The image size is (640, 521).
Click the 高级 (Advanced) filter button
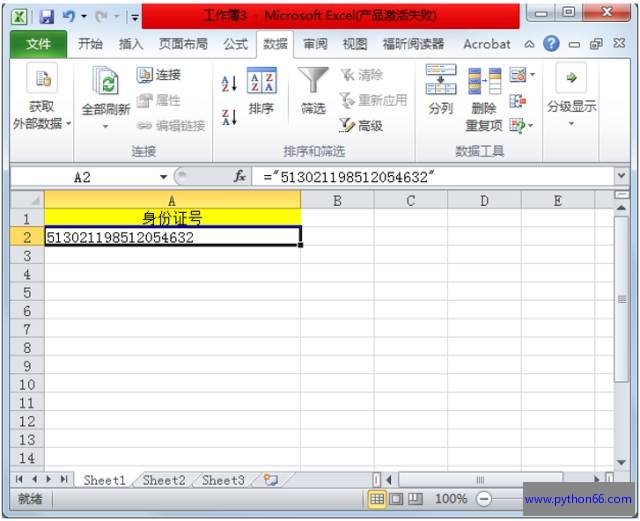click(361, 125)
